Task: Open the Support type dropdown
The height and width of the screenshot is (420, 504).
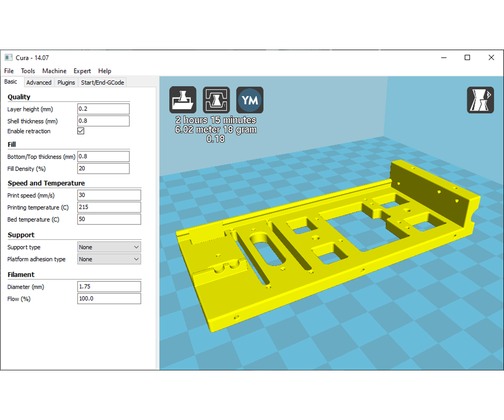Action: [x=108, y=247]
